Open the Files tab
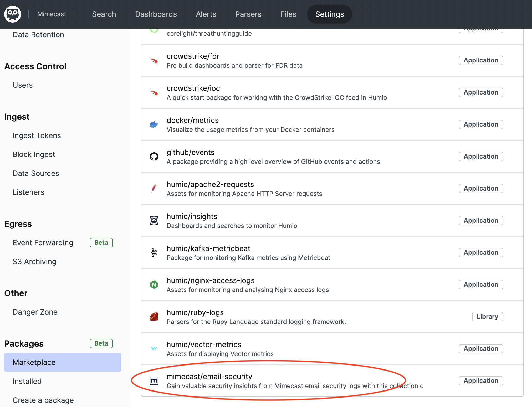The width and height of the screenshot is (532, 407). (x=288, y=14)
